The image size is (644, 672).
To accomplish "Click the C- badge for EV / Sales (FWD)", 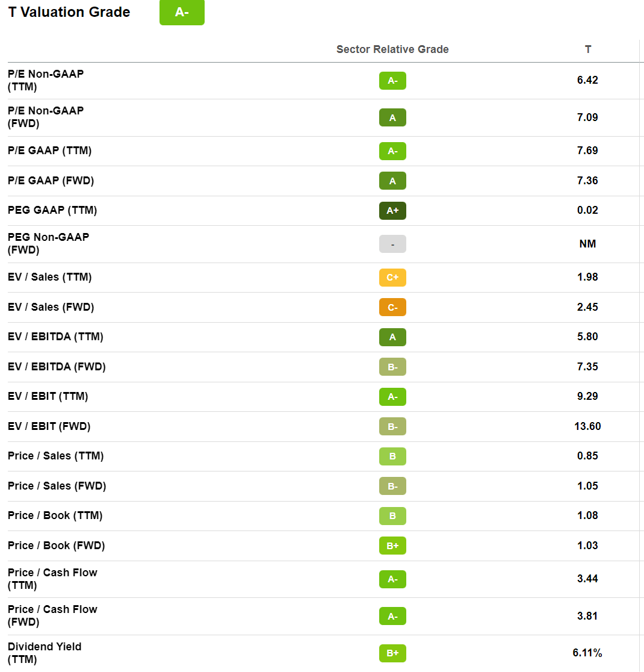I will click(x=392, y=307).
